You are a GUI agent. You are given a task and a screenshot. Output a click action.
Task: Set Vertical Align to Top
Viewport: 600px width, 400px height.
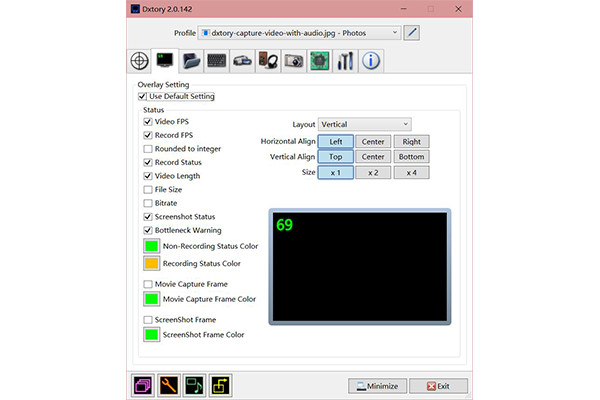pyautogui.click(x=336, y=157)
